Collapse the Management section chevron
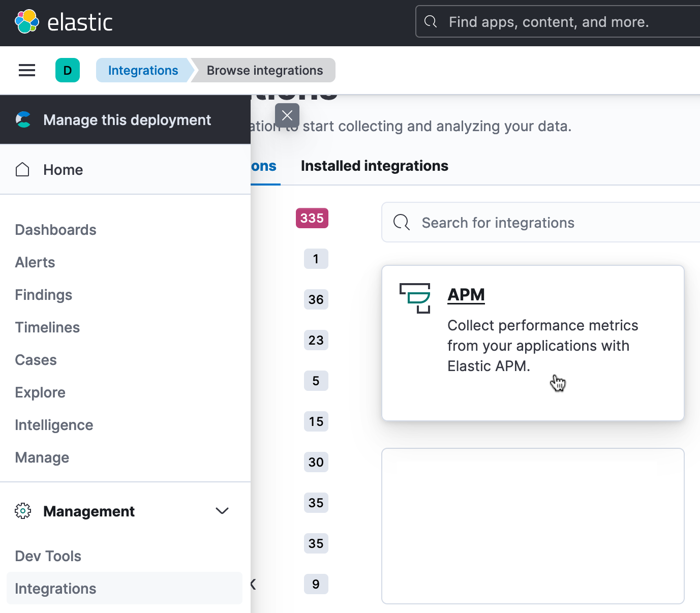The width and height of the screenshot is (700, 613). [x=222, y=511]
